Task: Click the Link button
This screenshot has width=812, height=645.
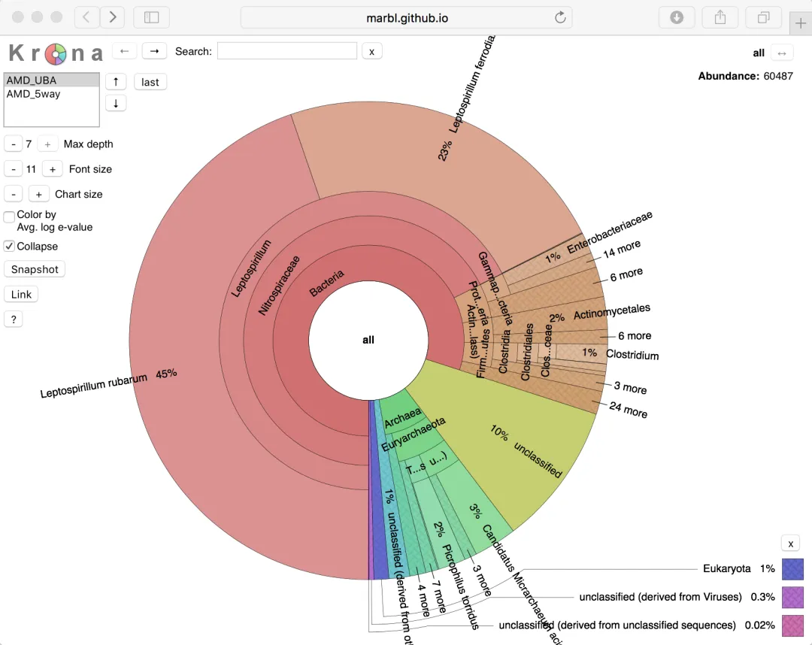Action: tap(21, 295)
